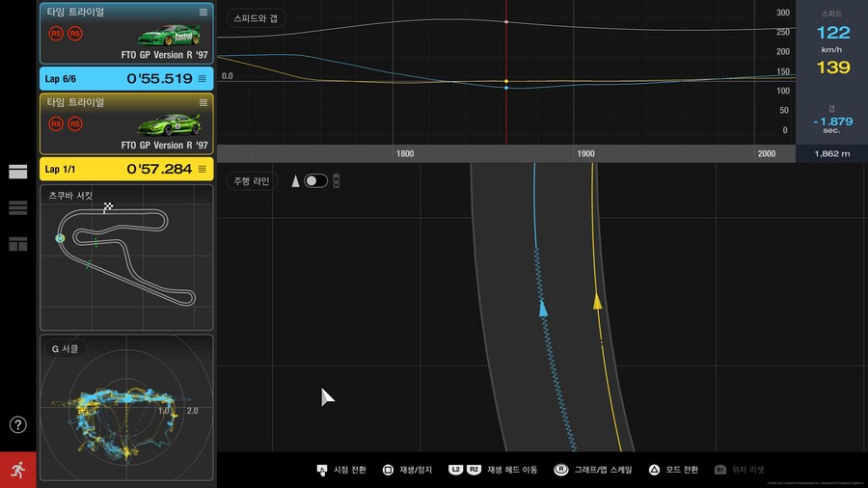Open the help question mark icon
Viewport: 868px width, 488px height.
click(18, 424)
